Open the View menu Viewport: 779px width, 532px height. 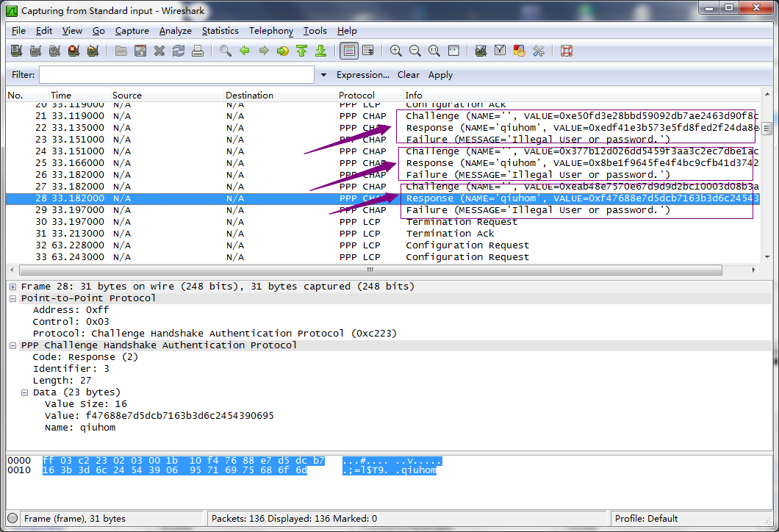click(x=72, y=31)
